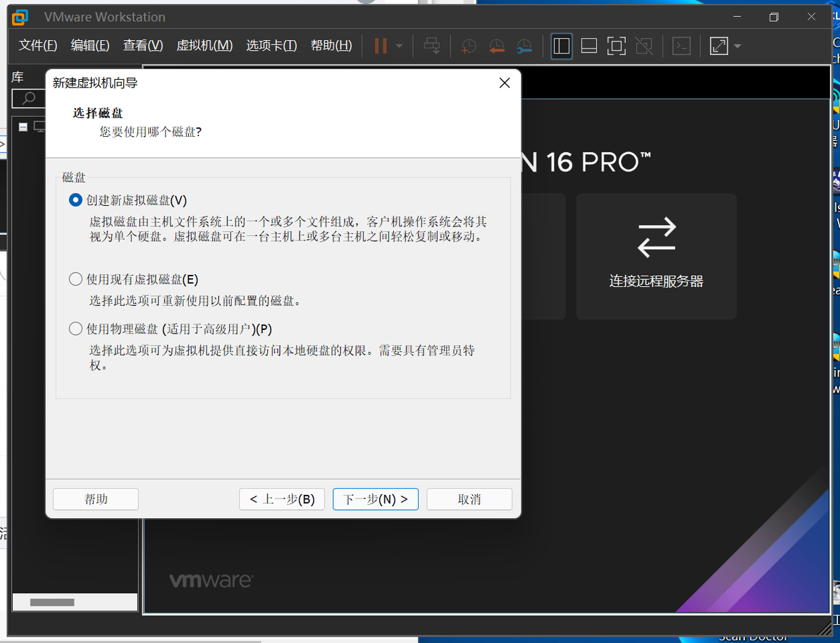Open the 虚拟机(M) menu
The image size is (840, 643).
click(204, 46)
